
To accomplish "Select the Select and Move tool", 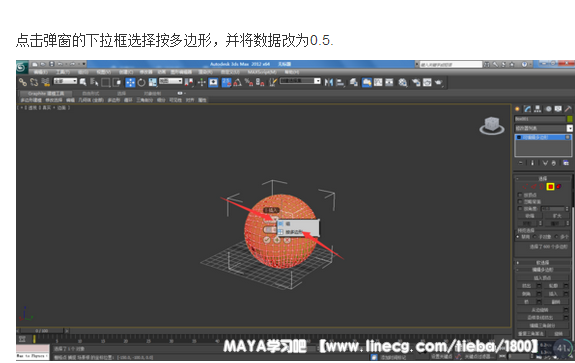I will [x=130, y=82].
